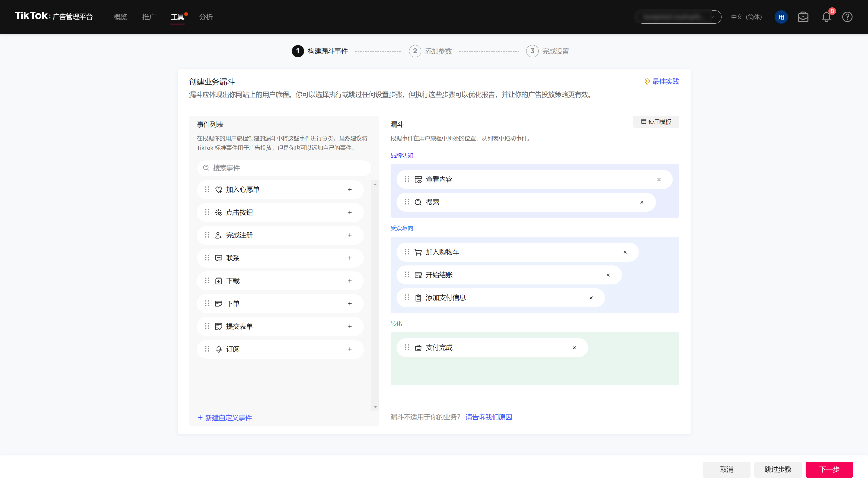Add 订阅 event via plus icon
Screen dimensions: 868x482
350,349
